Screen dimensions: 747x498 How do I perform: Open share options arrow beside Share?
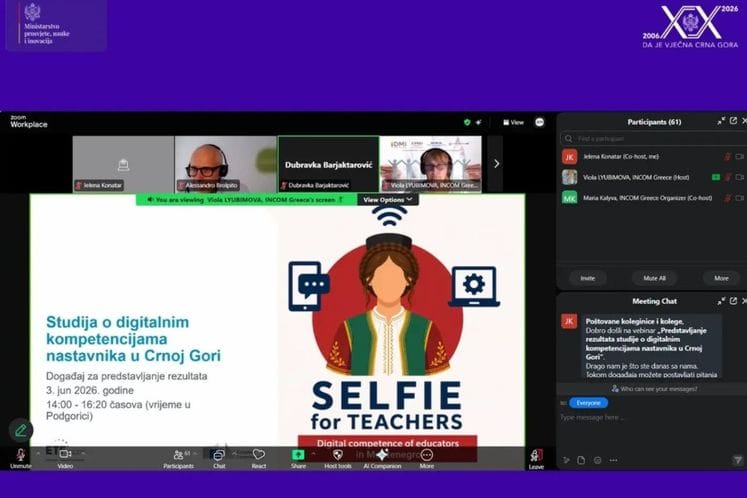pyautogui.click(x=313, y=454)
